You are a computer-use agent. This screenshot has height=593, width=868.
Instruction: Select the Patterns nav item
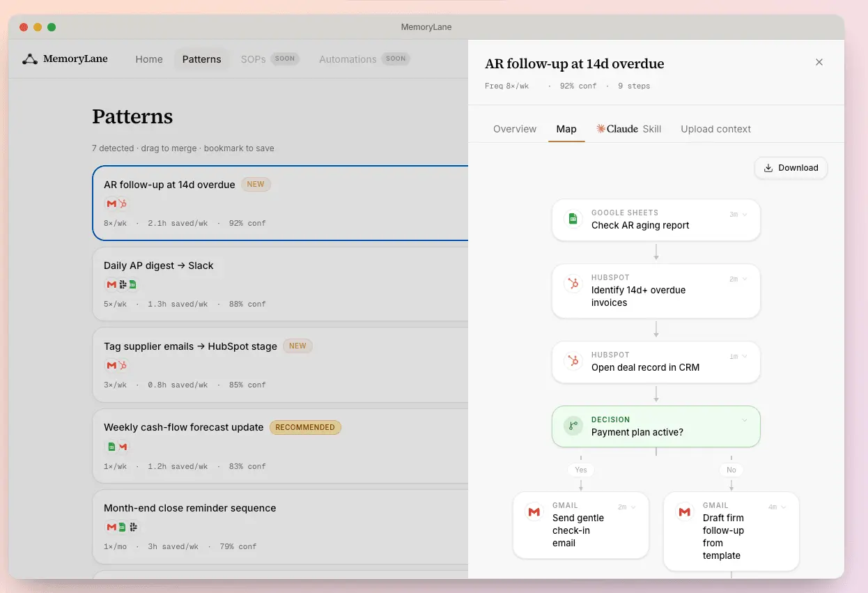tap(202, 59)
